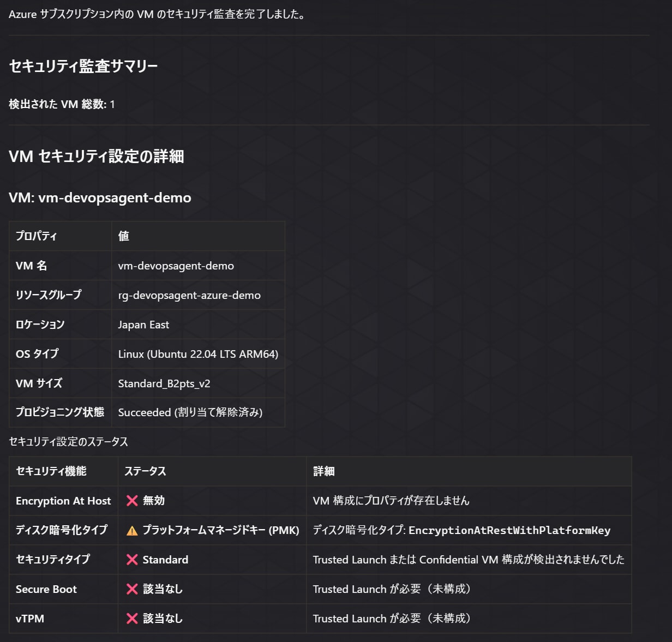Click the red X icon in the Secure Boot row
The image size is (672, 642).
(132, 589)
